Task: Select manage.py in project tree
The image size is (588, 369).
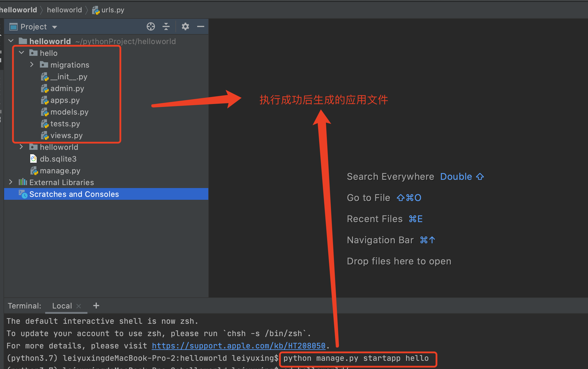Action: click(60, 171)
